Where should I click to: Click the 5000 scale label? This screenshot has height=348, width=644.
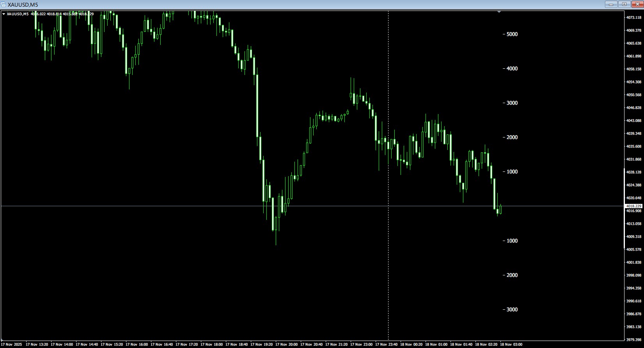point(511,34)
